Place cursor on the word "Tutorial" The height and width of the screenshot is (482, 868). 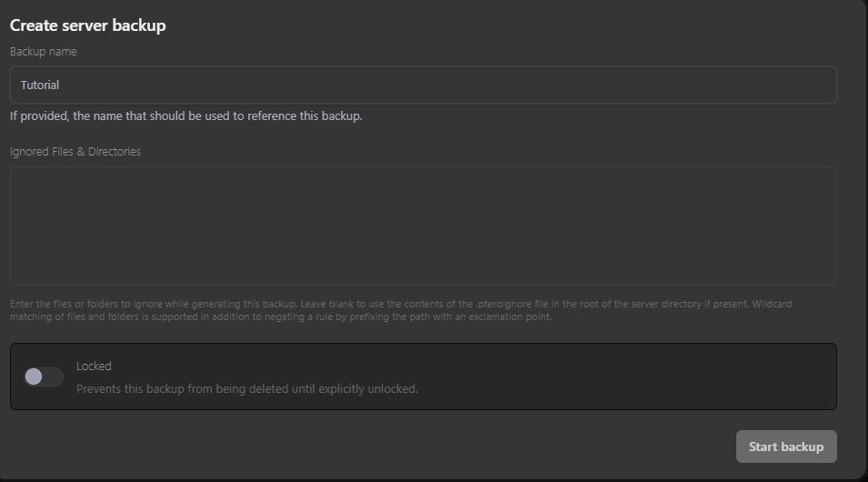(x=40, y=85)
